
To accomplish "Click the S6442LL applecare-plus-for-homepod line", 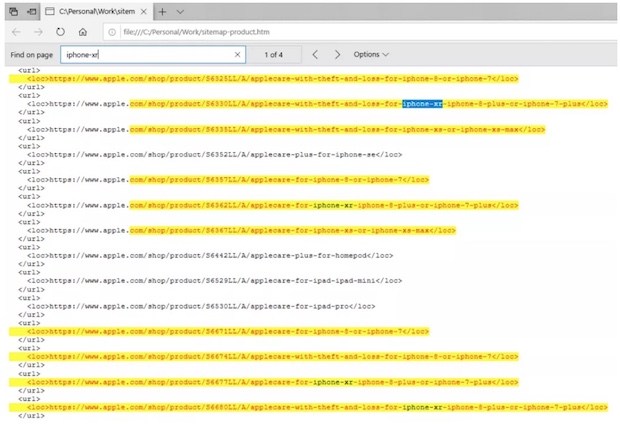I will [x=210, y=256].
